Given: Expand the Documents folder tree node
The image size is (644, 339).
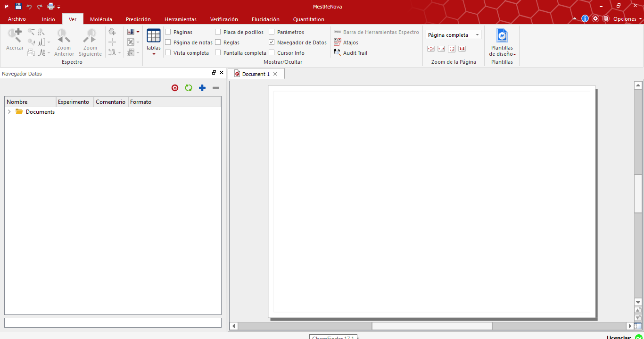Looking at the screenshot, I should coord(9,112).
